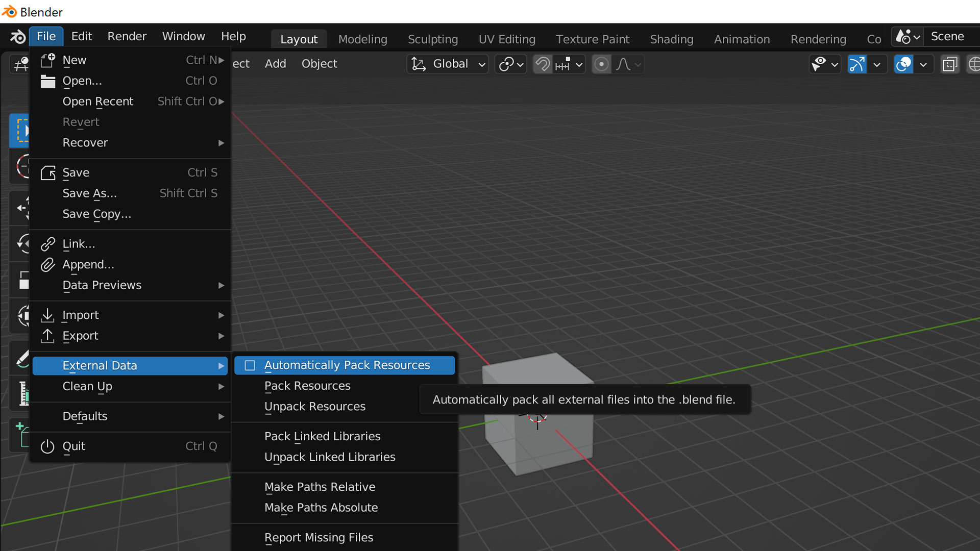
Task: Click the Save icon in File menu
Action: tap(47, 173)
